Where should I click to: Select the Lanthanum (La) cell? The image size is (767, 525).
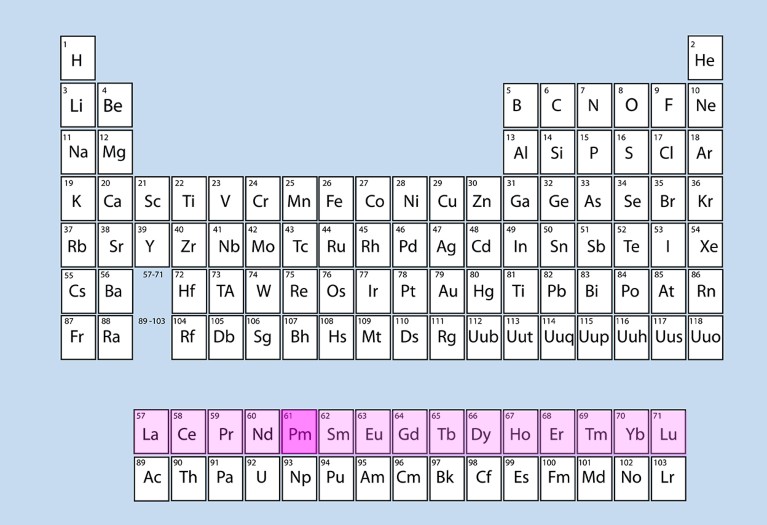[151, 432]
